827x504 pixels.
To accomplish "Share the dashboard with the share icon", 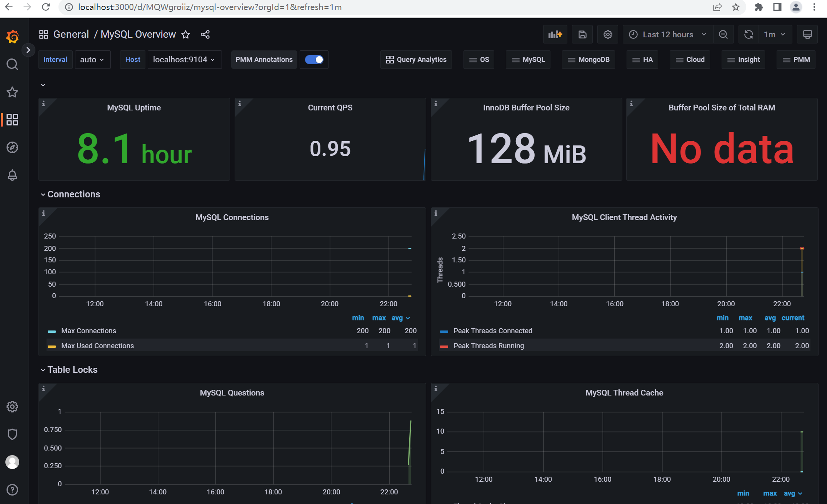I will [205, 35].
